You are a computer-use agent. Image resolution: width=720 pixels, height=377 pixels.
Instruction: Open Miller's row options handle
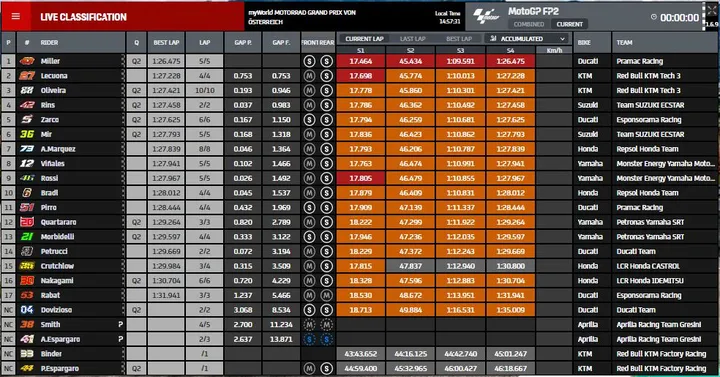click(123, 61)
